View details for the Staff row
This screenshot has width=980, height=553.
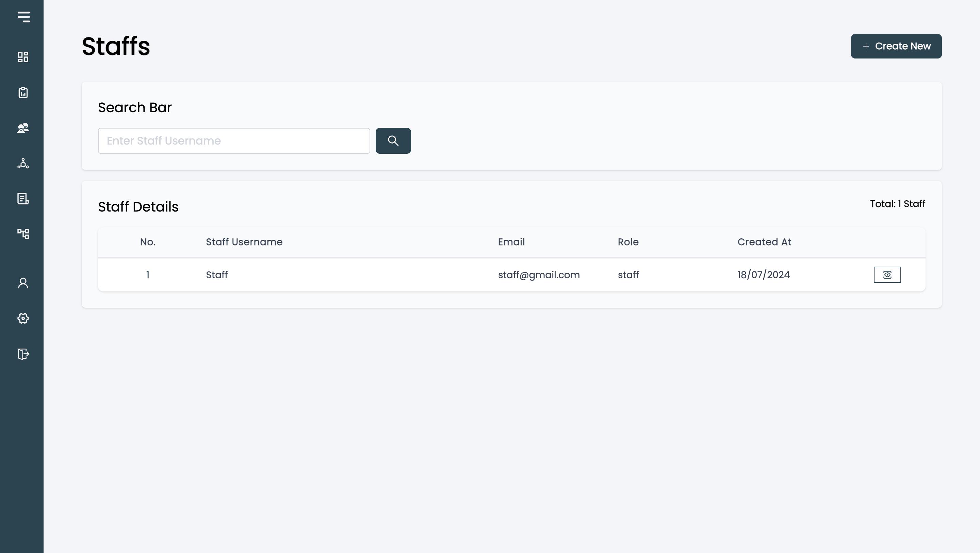[887, 274]
